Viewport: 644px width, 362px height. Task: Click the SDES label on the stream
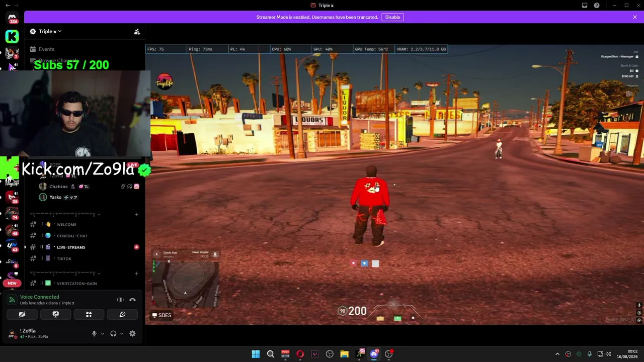pyautogui.click(x=162, y=316)
